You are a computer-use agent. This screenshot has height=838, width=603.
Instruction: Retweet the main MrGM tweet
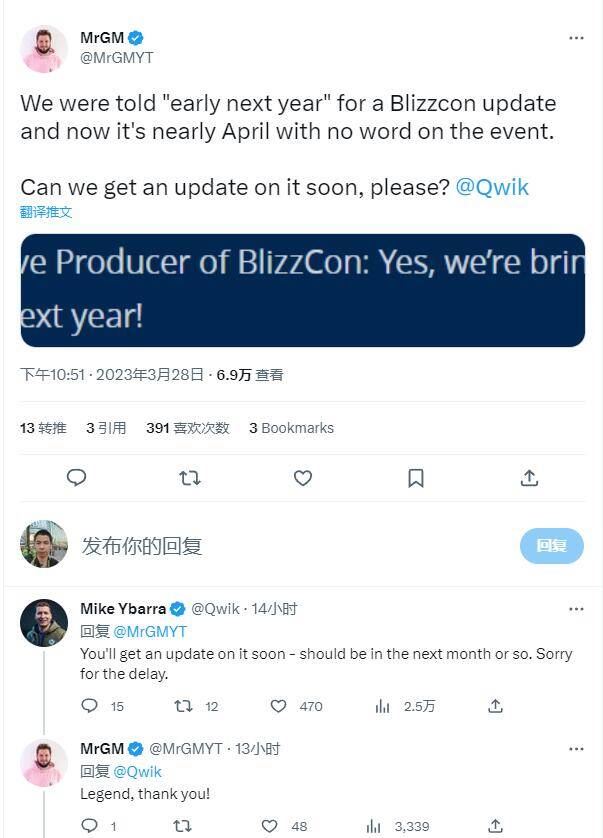189,478
